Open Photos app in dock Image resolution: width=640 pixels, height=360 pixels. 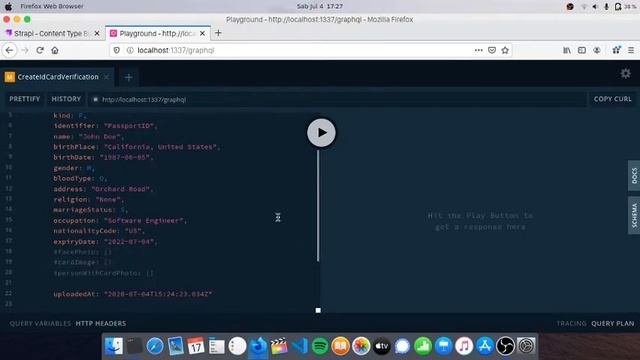pyautogui.click(x=361, y=346)
